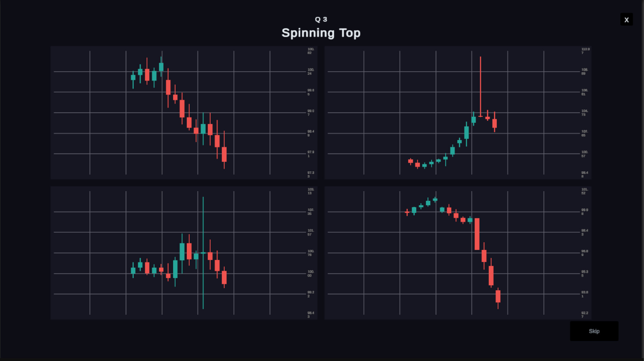Close the quiz with the X button
Viewport: 644px width, 361px height.
point(626,20)
